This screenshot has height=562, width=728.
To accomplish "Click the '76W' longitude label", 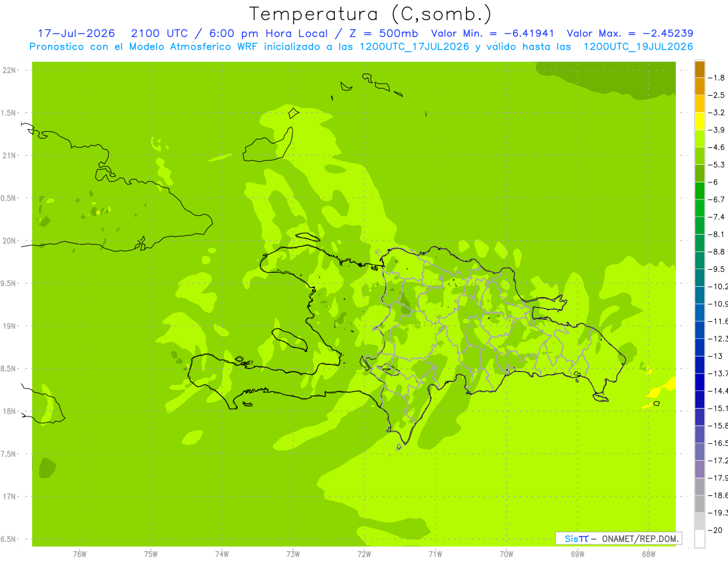I will tap(79, 555).
